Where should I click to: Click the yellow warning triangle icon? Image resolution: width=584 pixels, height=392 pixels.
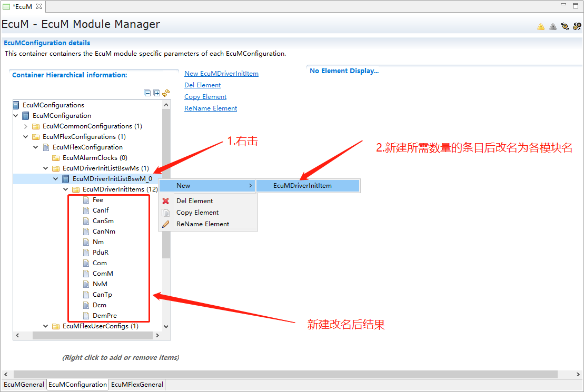(x=541, y=27)
